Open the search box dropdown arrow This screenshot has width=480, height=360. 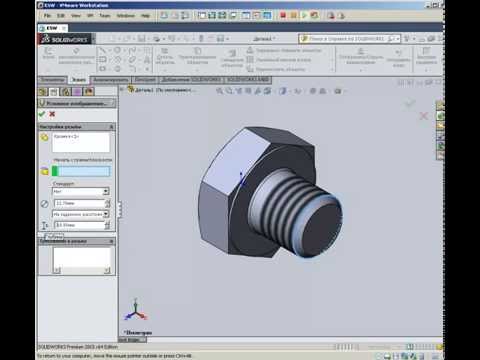click(398, 39)
